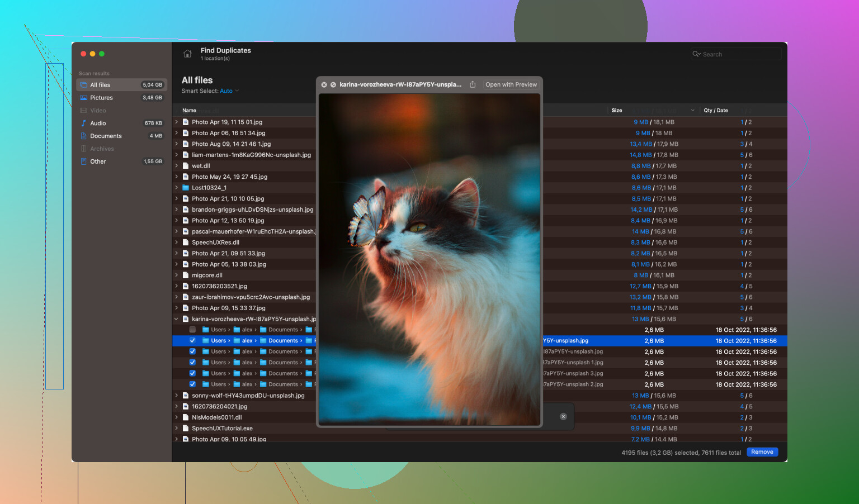Expand the Photo Aug 09, 14 21 46 1.jpg group
This screenshot has height=504, width=859.
click(x=176, y=144)
